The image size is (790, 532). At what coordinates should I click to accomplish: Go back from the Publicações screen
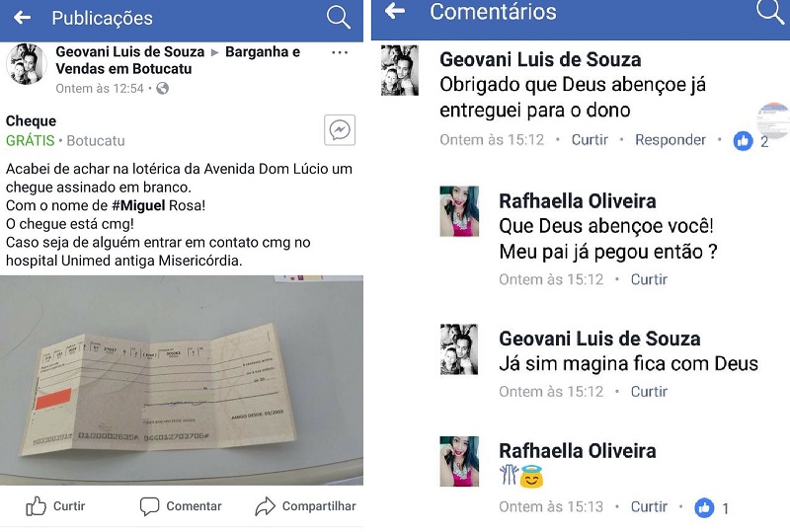22,18
